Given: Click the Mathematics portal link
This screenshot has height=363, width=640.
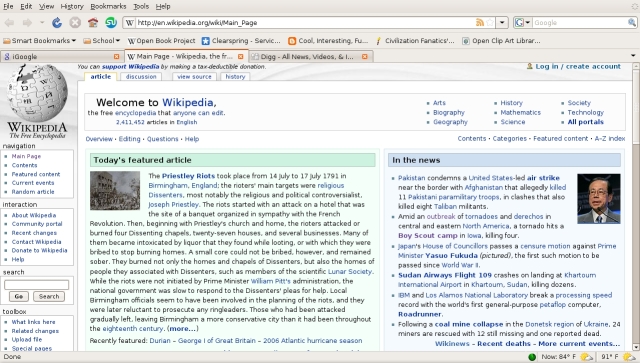Looking at the screenshot, I should pos(520,112).
